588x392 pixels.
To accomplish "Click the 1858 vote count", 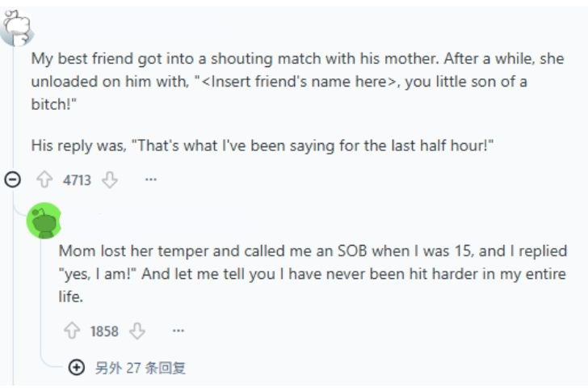I will click(105, 331).
